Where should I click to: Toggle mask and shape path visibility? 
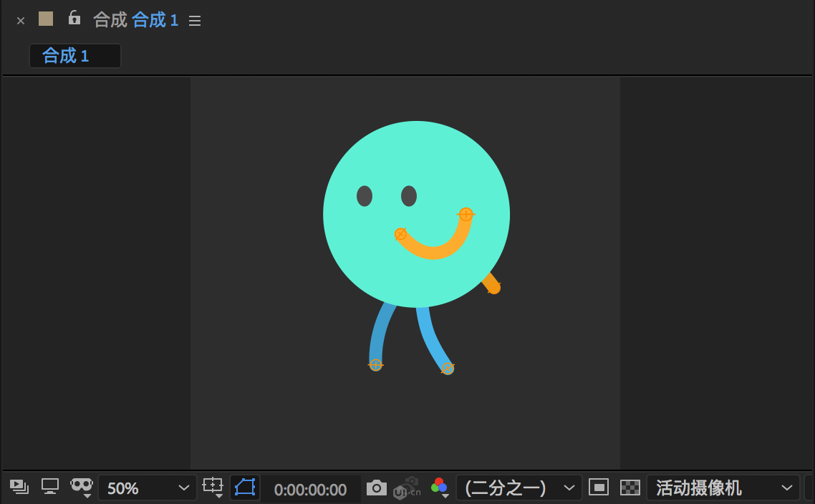click(245, 488)
